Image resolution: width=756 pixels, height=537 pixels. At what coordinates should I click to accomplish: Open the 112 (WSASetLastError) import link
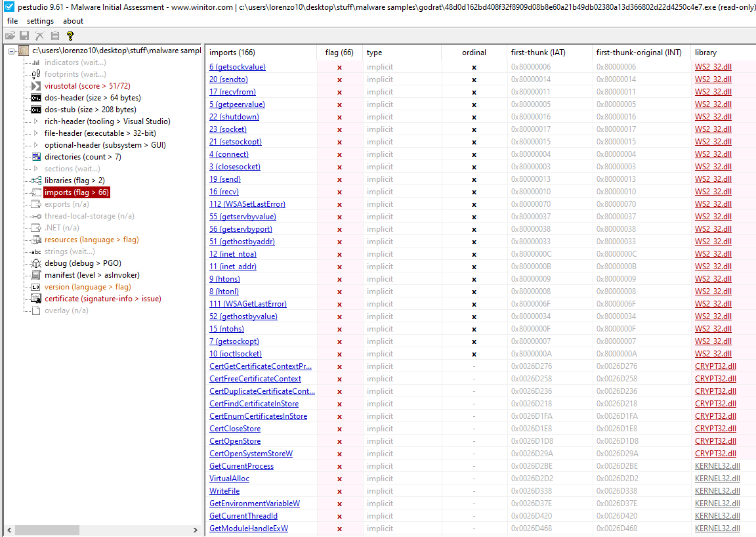tap(247, 204)
